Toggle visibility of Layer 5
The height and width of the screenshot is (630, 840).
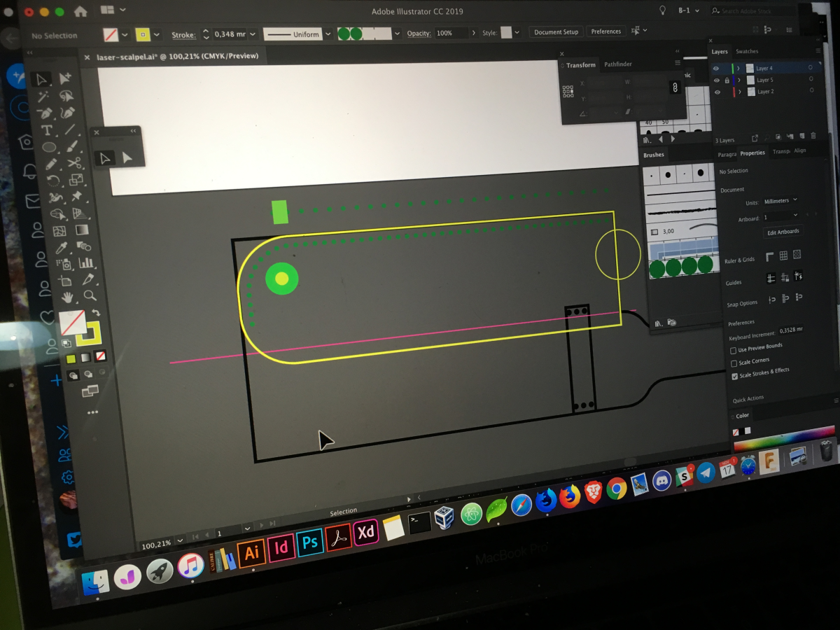(716, 80)
